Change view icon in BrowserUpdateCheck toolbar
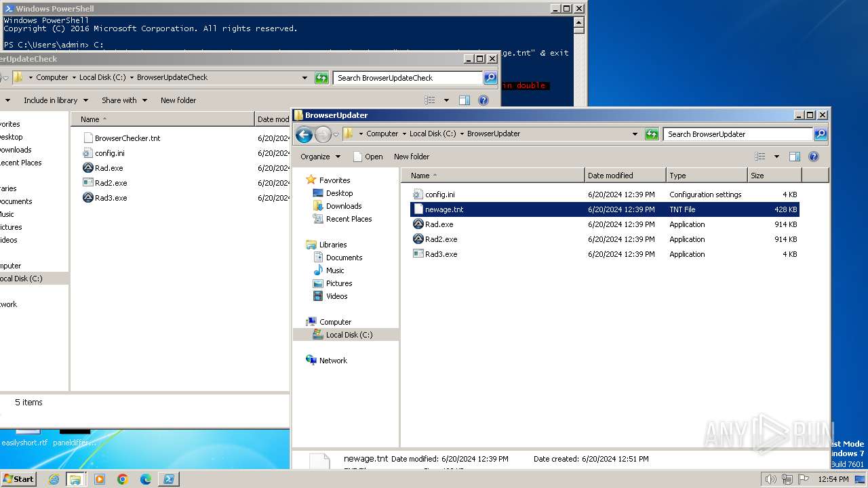868x488 pixels. [x=429, y=100]
